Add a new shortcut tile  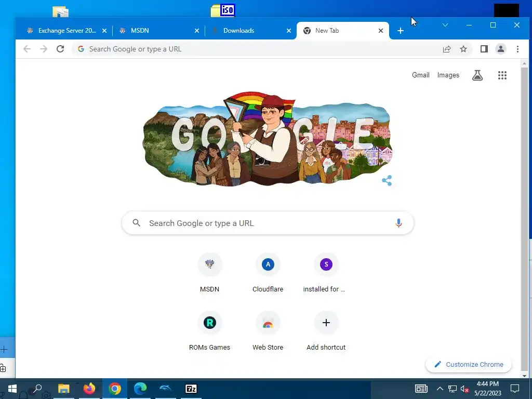[x=326, y=331]
